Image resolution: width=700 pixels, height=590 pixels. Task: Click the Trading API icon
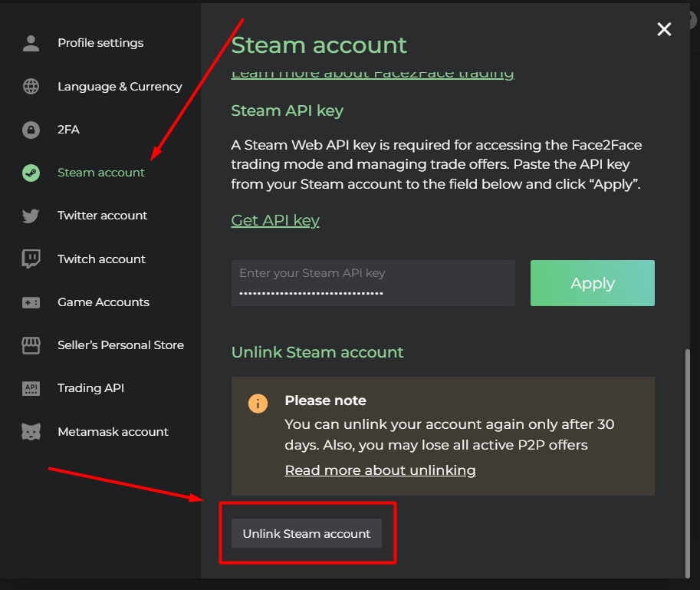(31, 388)
